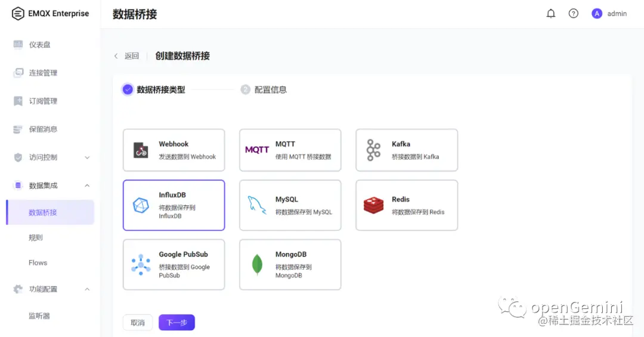Go back via 返回 link
Image resolution: width=644 pixels, height=337 pixels.
pos(132,56)
